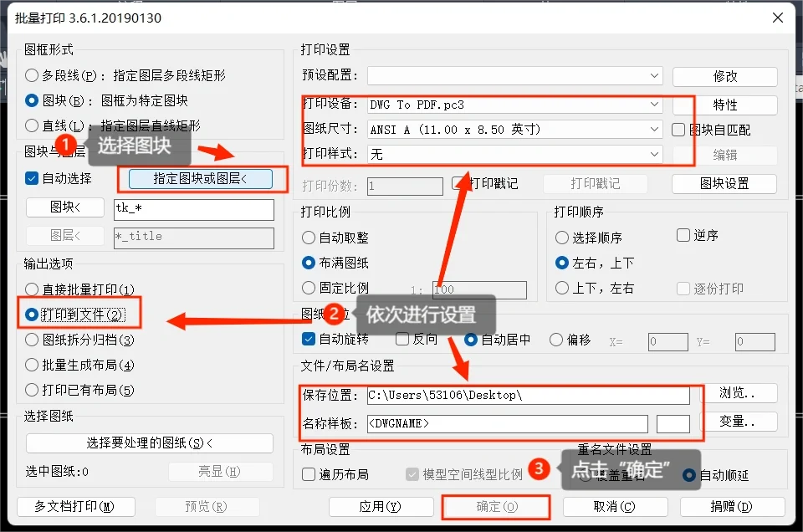The image size is (803, 532).
Task: Click the 指定图块或图层 button
Action: (x=203, y=180)
